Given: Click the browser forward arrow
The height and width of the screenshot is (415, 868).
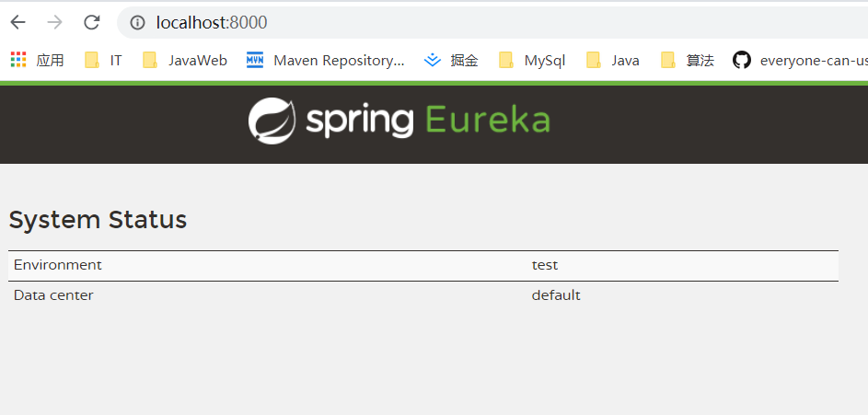Looking at the screenshot, I should click(x=55, y=22).
